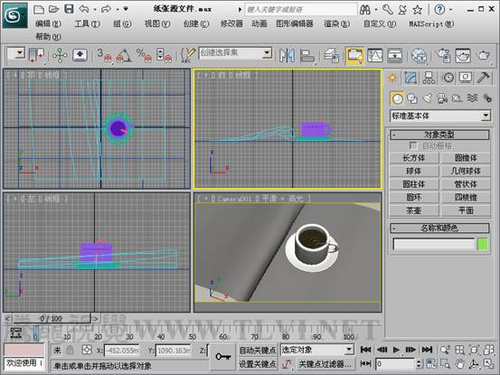Collapse the 对象类型 rollout

(440, 135)
